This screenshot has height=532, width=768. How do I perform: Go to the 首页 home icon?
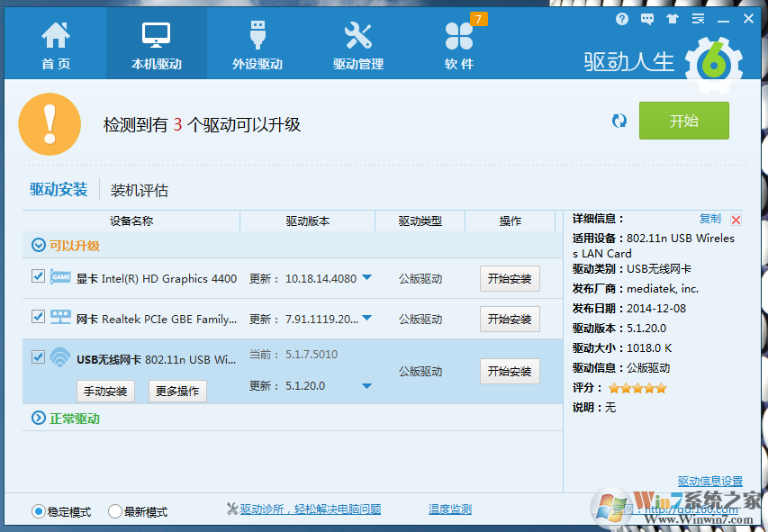point(56,45)
